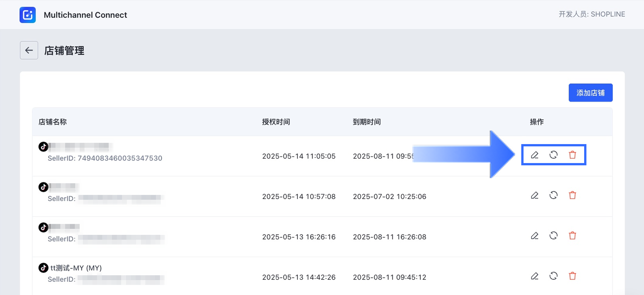
Task: Click the 开发人员: SHOPLINE label
Action: tap(592, 14)
